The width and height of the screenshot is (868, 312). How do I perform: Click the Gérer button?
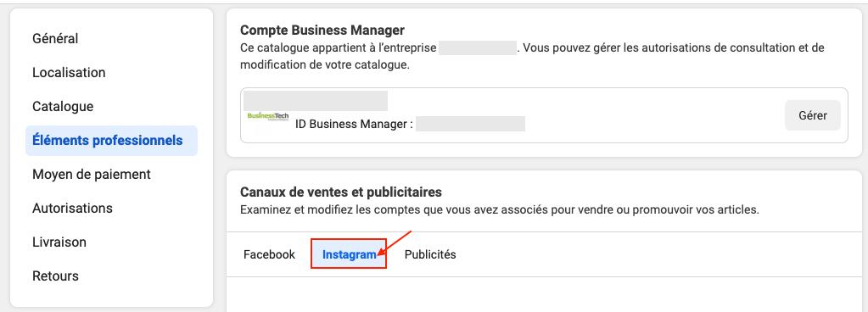click(x=813, y=115)
